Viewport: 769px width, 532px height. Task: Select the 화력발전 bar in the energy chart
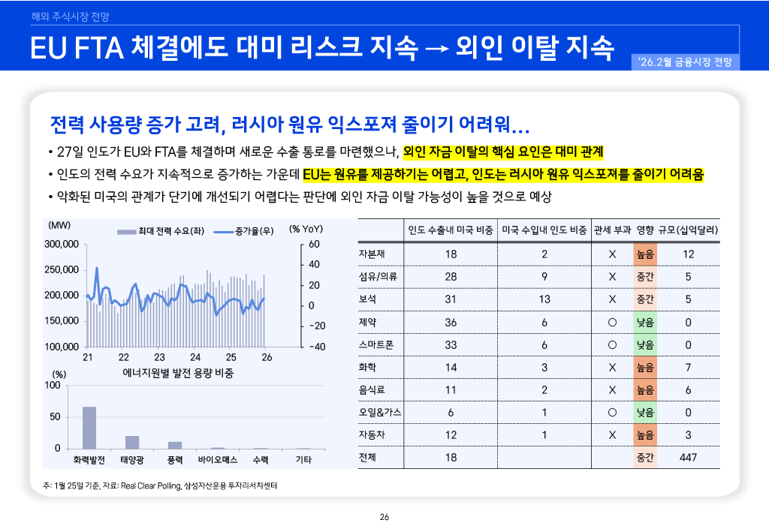click(89, 427)
